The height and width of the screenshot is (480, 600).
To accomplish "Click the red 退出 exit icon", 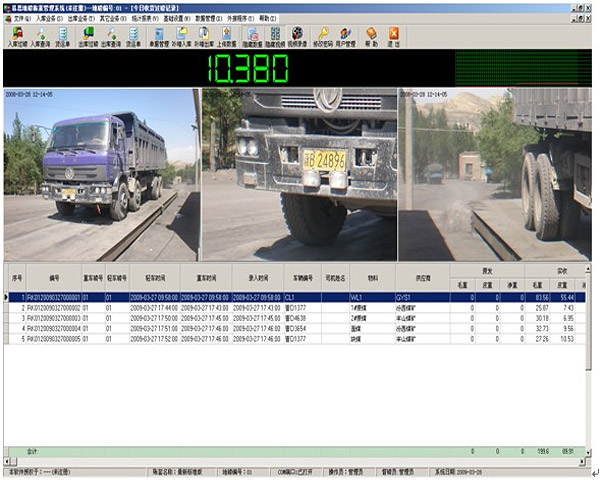I will (x=393, y=36).
